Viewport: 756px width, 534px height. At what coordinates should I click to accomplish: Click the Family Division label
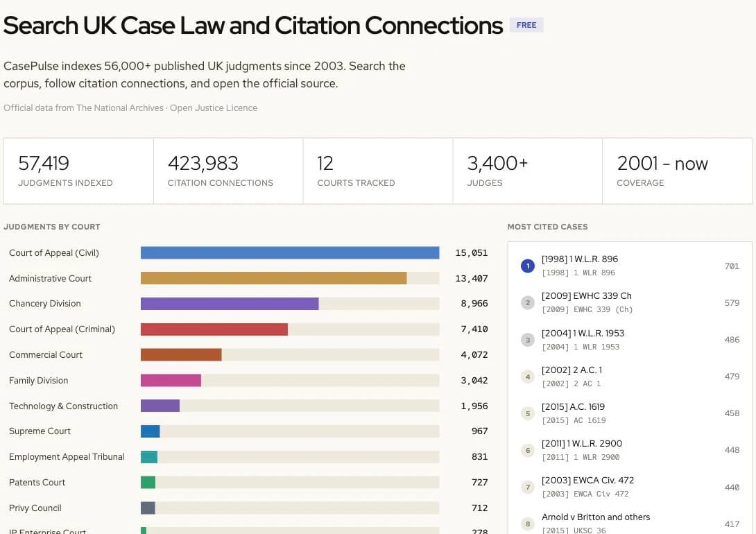click(39, 380)
